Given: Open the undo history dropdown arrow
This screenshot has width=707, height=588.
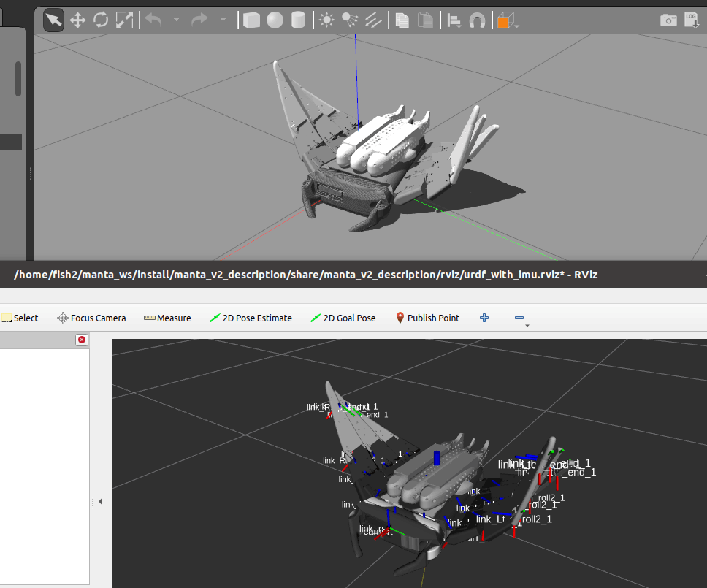Looking at the screenshot, I should pos(176,20).
